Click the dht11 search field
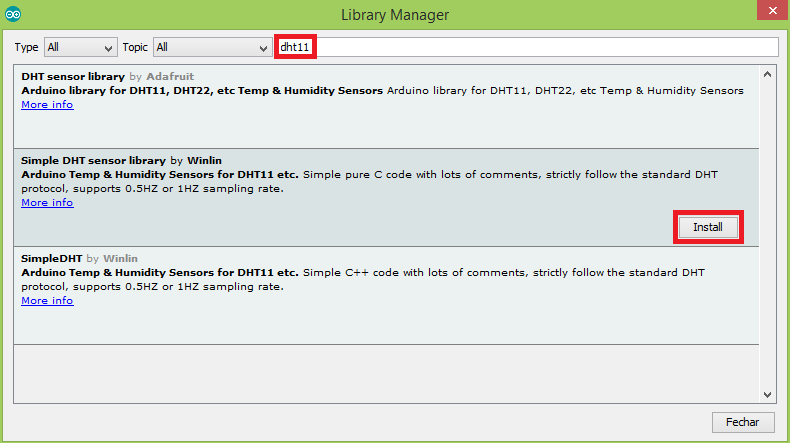The height and width of the screenshot is (443, 790). [528, 47]
